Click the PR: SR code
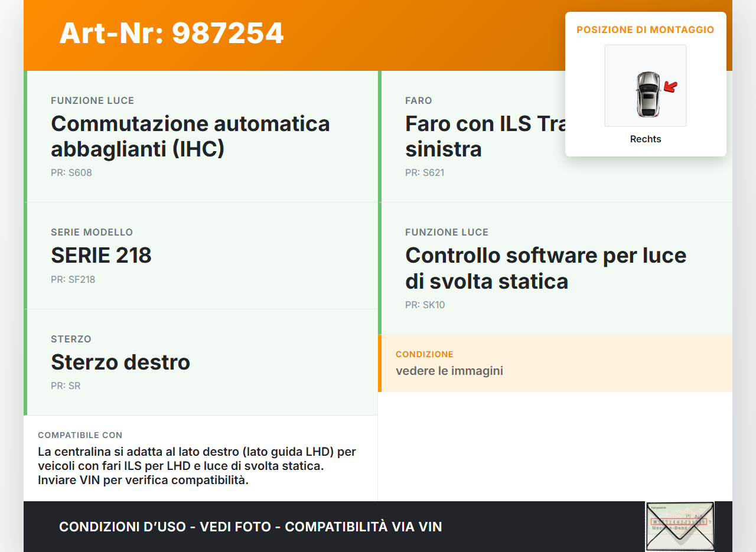 pos(66,386)
